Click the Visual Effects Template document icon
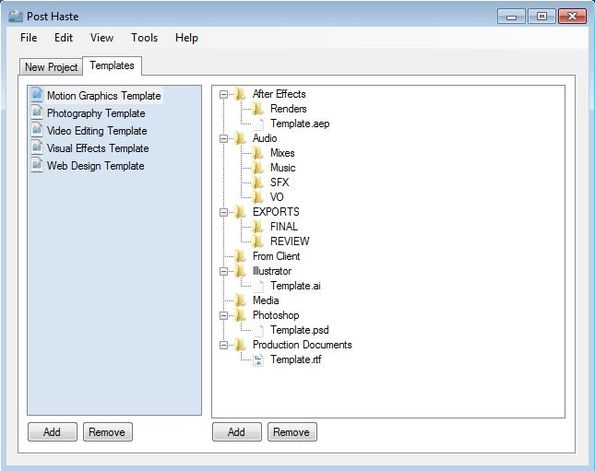595x471 pixels. [x=37, y=147]
